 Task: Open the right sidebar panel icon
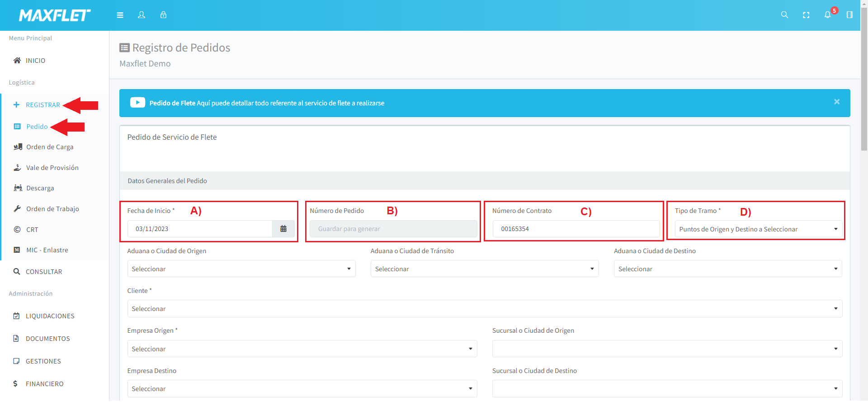pyautogui.click(x=849, y=15)
